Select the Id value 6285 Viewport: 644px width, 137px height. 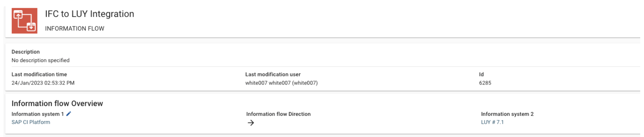coord(485,83)
